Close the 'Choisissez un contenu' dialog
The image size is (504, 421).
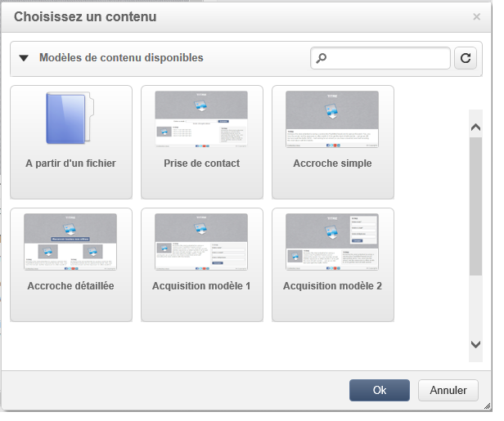pyautogui.click(x=477, y=16)
